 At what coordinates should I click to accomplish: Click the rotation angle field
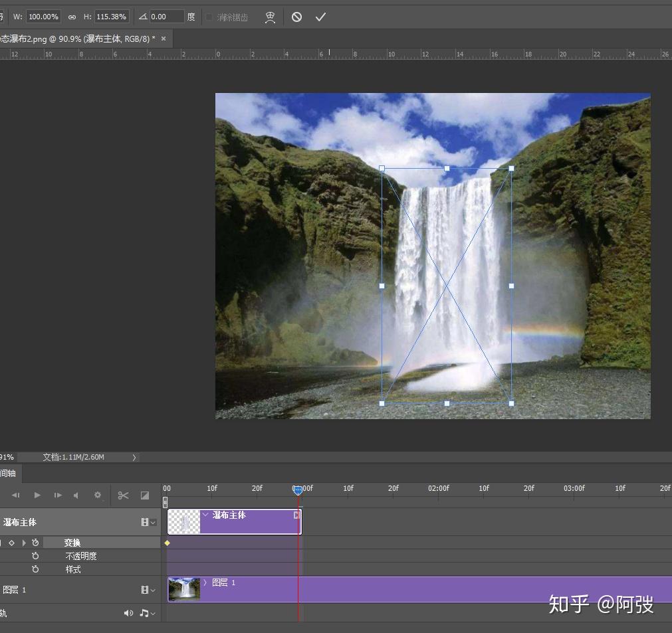167,17
